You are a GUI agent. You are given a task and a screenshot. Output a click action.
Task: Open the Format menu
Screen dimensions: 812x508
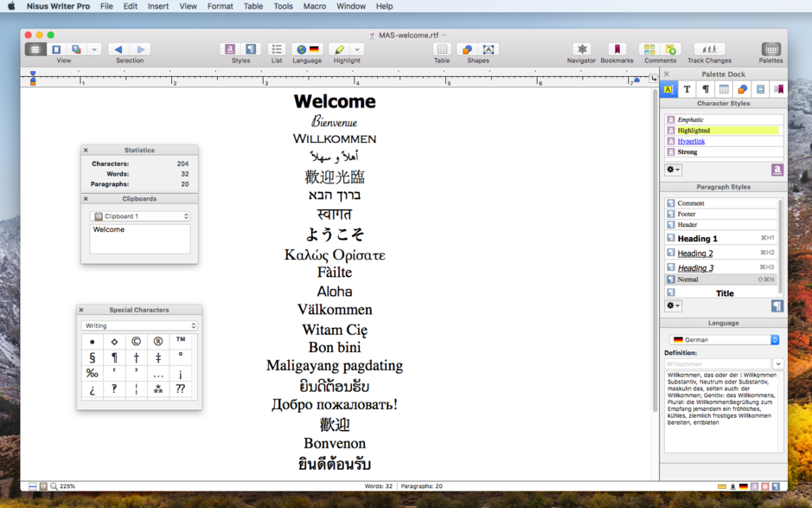[x=221, y=6]
